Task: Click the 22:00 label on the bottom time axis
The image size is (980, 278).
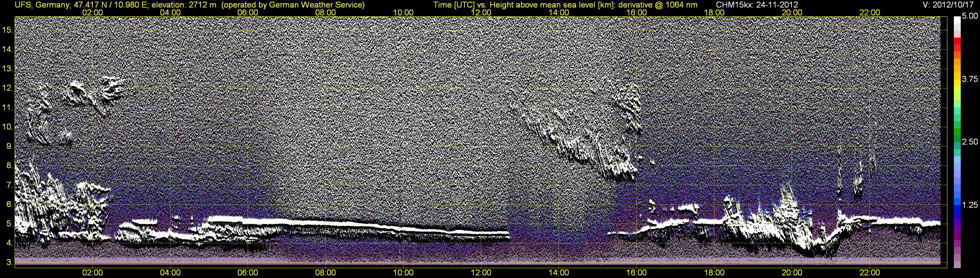Action: 870,273
